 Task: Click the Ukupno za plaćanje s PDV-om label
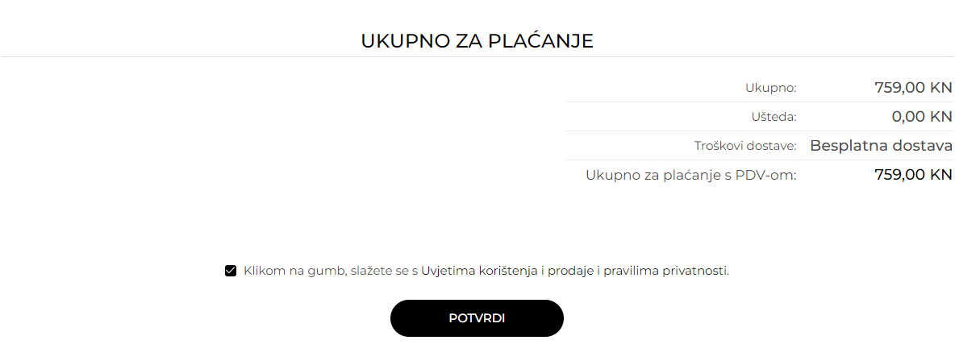(691, 175)
